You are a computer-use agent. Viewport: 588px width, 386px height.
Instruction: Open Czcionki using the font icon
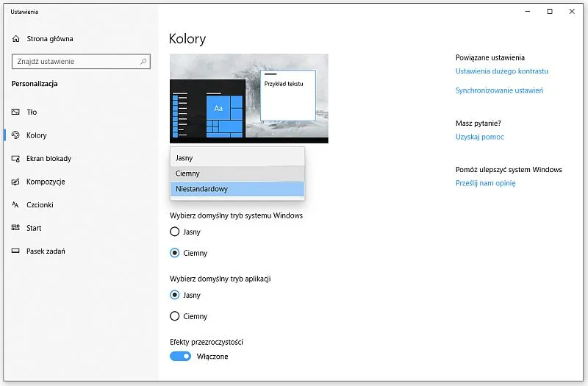16,205
